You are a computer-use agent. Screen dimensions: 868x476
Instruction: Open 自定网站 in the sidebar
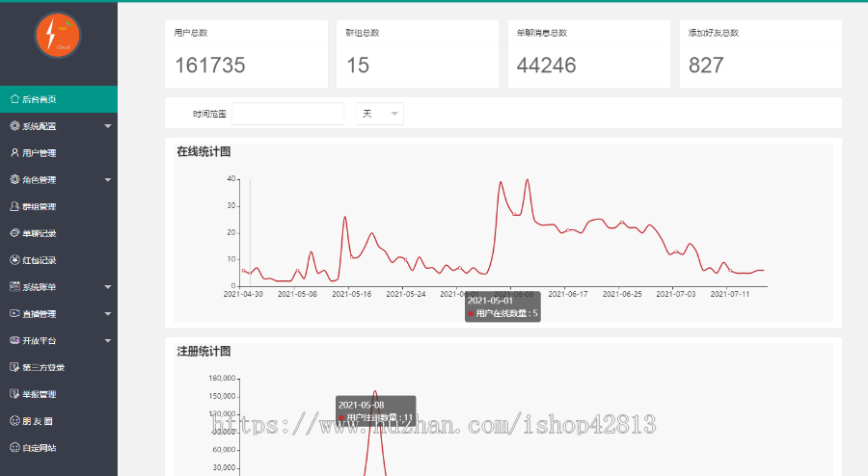(59, 448)
